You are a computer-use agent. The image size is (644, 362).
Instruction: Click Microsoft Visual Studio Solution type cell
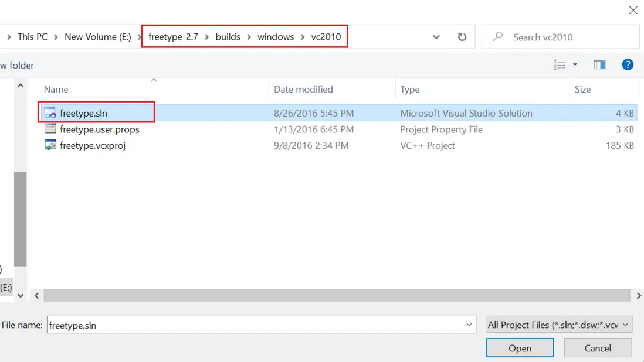(x=466, y=113)
